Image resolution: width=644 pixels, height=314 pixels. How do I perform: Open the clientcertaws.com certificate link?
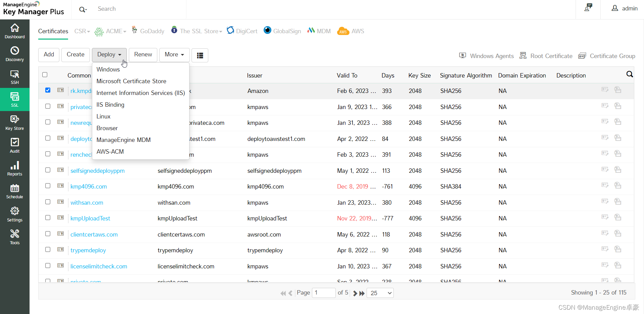tap(94, 234)
